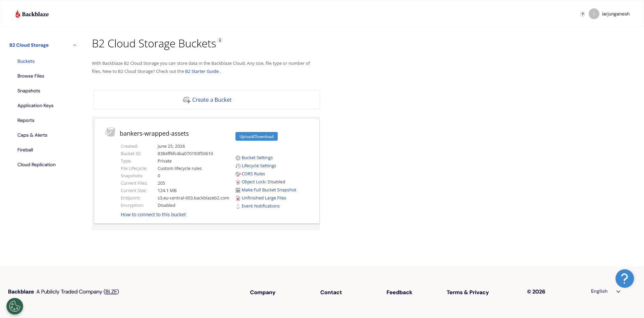
Task: Open the Bucket Settings link
Action: [x=257, y=157]
